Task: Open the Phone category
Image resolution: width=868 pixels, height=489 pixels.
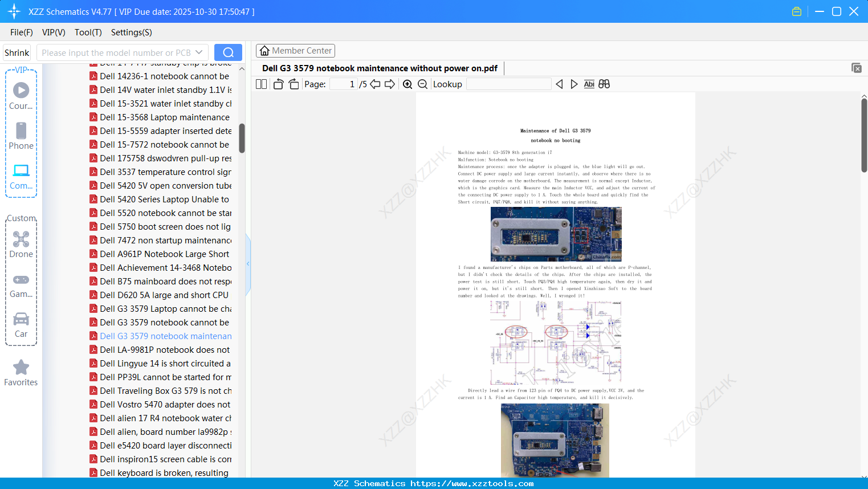Action: tap(21, 136)
